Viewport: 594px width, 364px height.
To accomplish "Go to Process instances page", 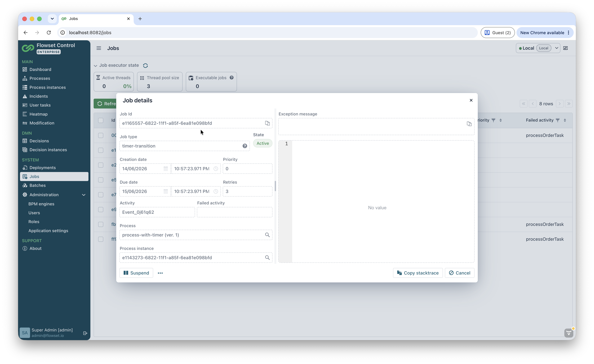I will click(47, 87).
